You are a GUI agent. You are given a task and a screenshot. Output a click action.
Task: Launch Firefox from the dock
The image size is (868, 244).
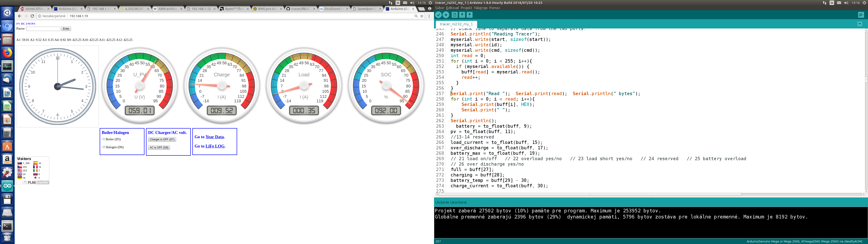[x=7, y=53]
